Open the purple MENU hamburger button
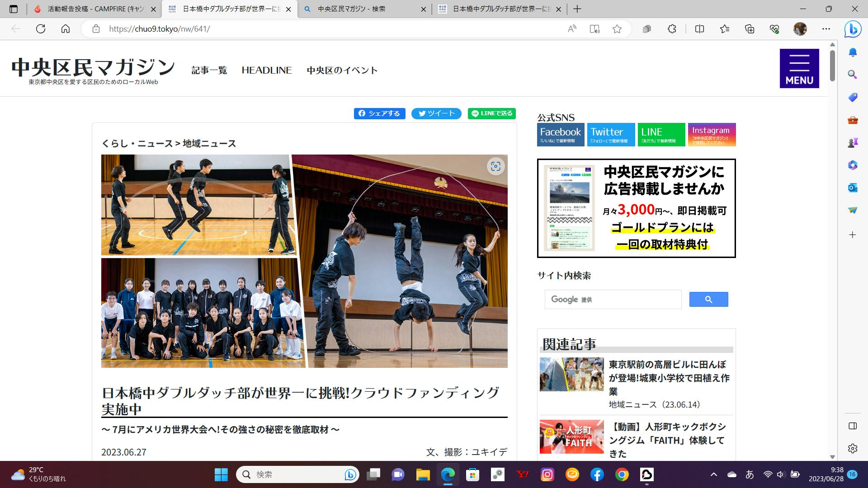868x488 pixels. pos(799,68)
